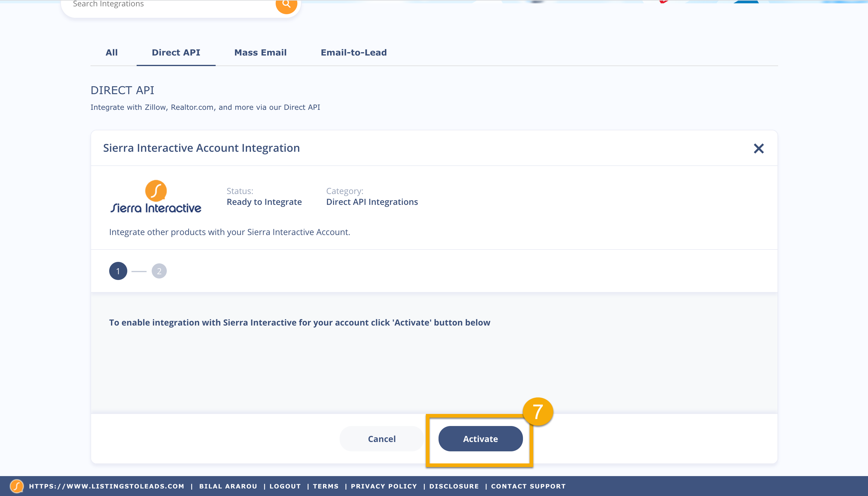
Task: Click 'Sierra Interactive Account Integration' title
Action: [x=201, y=148]
